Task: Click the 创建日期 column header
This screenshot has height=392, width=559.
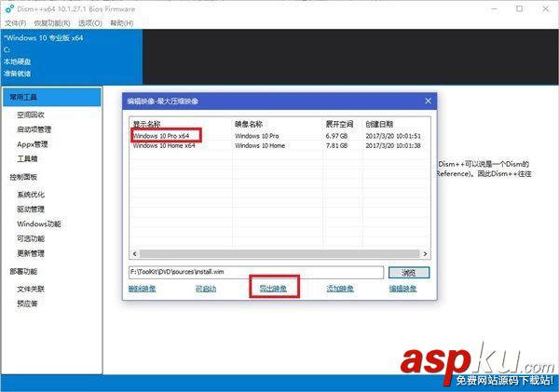Action: 379,124
